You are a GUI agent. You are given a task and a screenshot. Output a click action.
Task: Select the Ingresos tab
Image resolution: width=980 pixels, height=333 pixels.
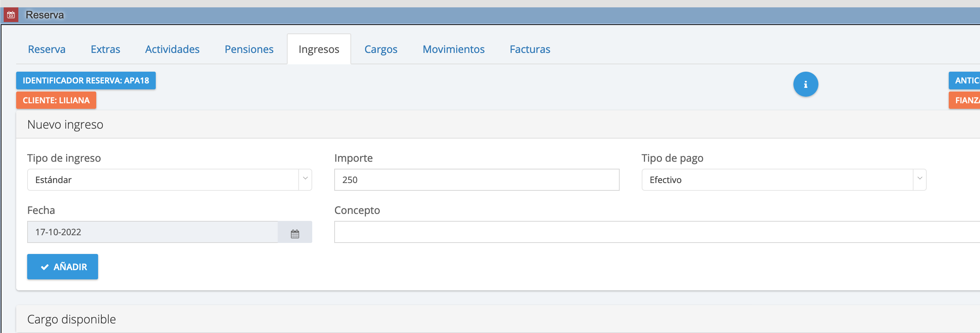[x=318, y=50]
